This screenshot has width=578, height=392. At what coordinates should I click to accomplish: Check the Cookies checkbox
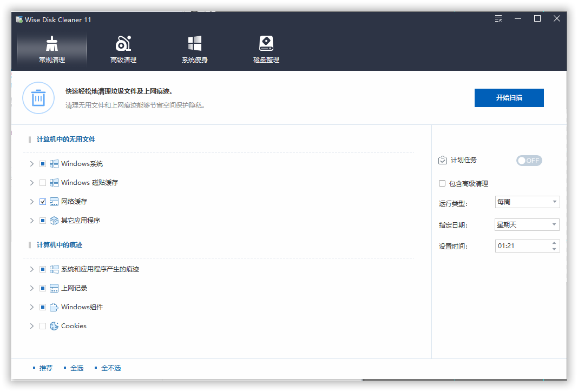coord(43,326)
